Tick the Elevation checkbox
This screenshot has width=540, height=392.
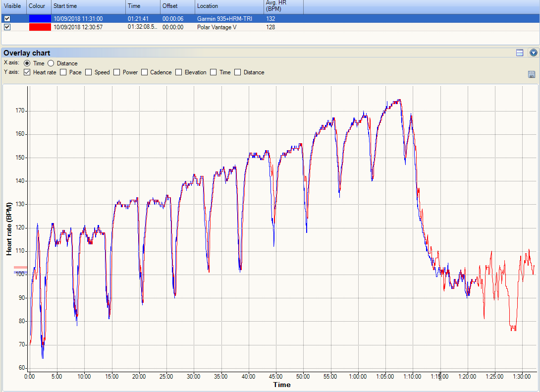coord(179,72)
